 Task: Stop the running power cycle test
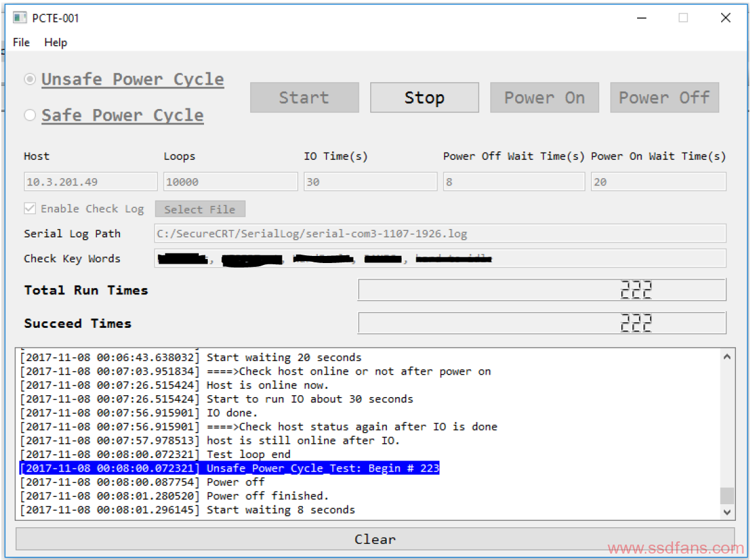tap(424, 98)
